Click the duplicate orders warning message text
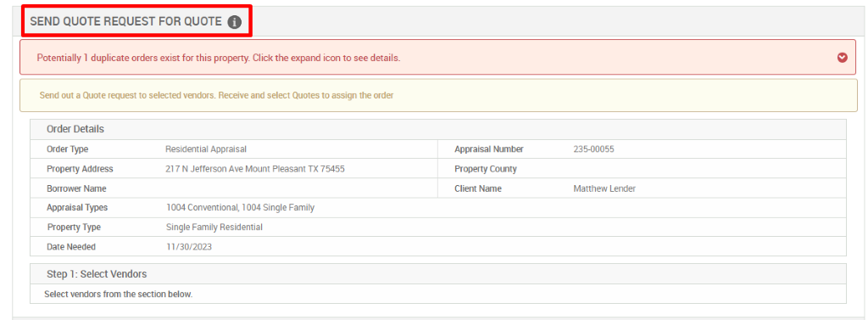This screenshot has width=868, height=320. pyautogui.click(x=218, y=58)
